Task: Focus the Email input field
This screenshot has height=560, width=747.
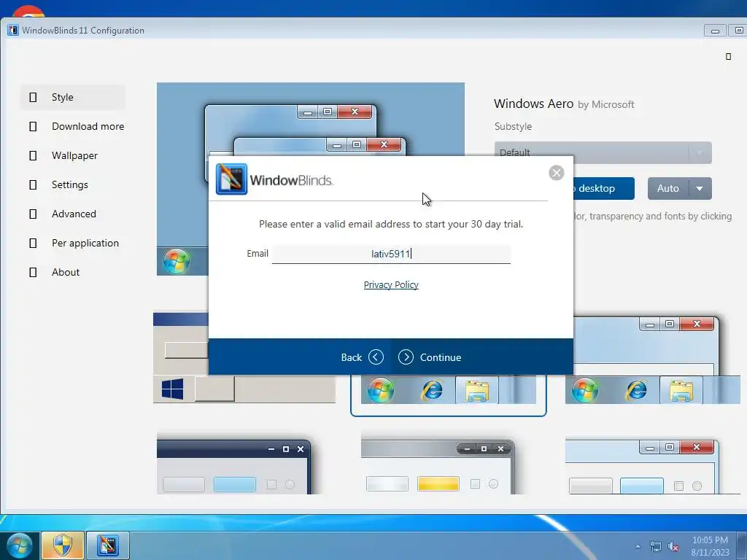Action: click(x=391, y=254)
